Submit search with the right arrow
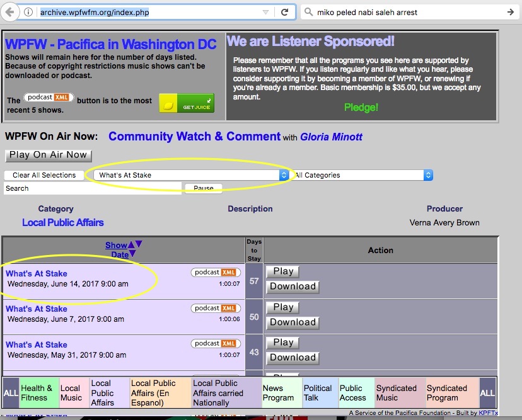This screenshot has height=420, width=522. coord(511,13)
